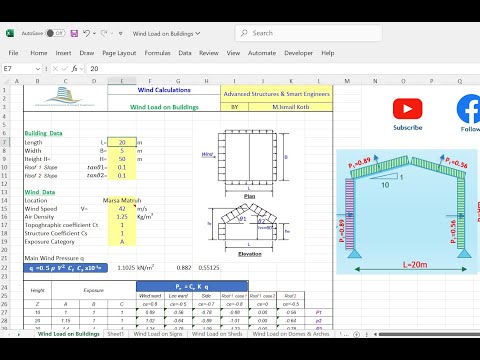
Task: Open the Help ribbon tab
Action: (328, 53)
